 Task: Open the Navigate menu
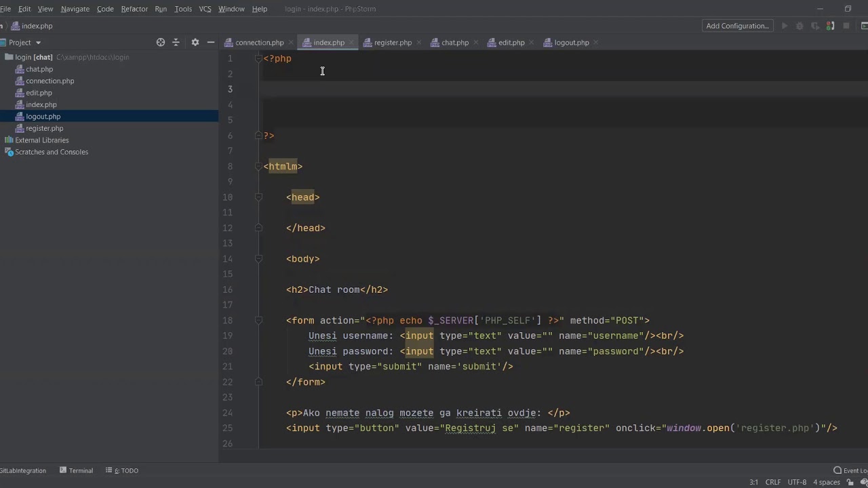pyautogui.click(x=75, y=9)
